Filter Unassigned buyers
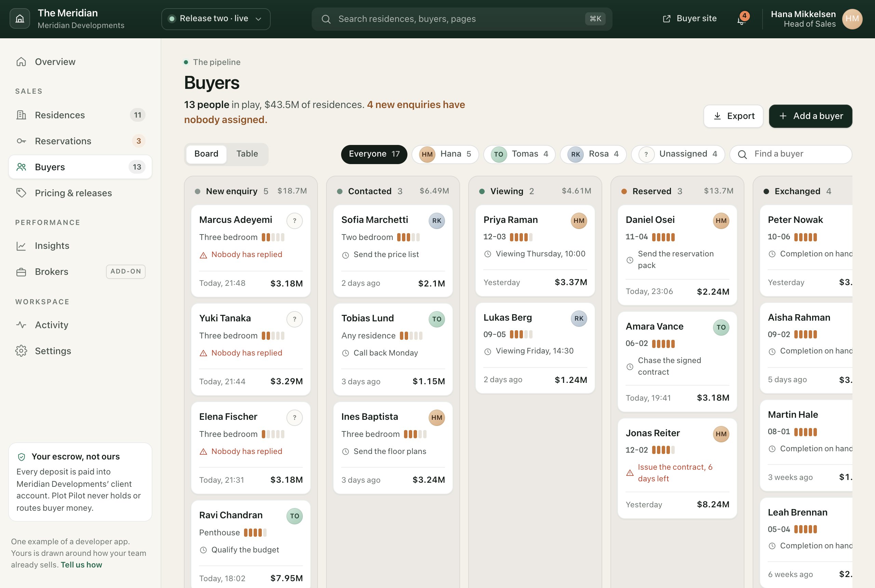 (x=678, y=154)
